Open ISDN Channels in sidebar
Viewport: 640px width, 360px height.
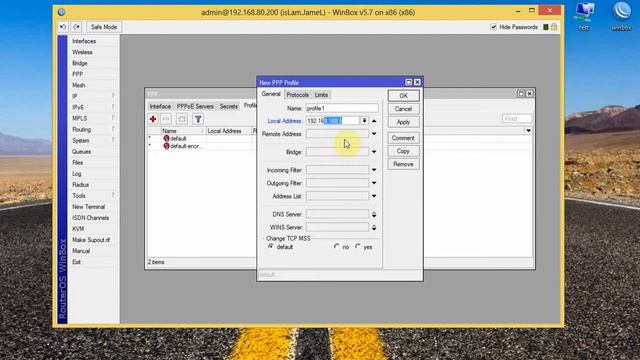[x=90, y=218]
